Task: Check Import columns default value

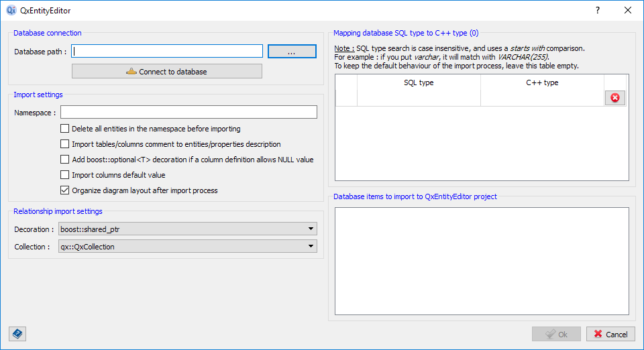Action: pos(65,175)
